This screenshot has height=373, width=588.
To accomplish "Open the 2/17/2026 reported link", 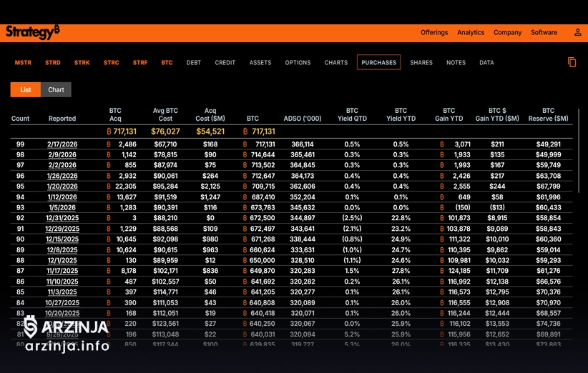I will pyautogui.click(x=62, y=144).
